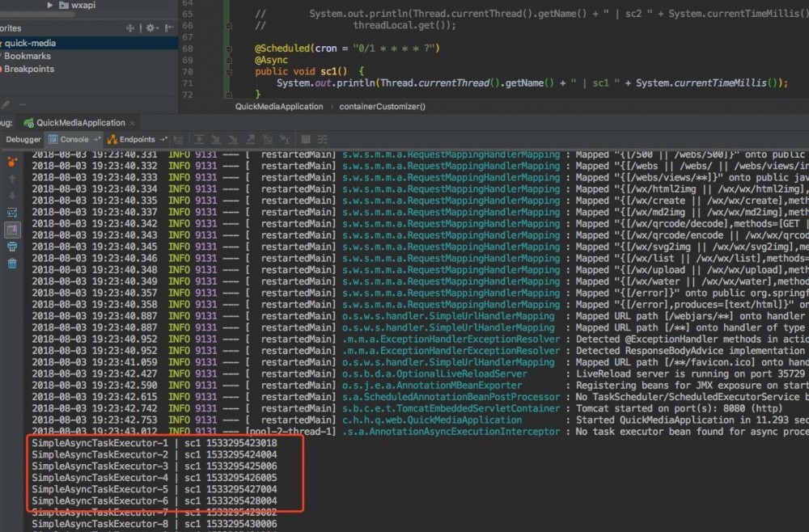Click the print console output icon
The image size is (809, 532).
point(12,247)
